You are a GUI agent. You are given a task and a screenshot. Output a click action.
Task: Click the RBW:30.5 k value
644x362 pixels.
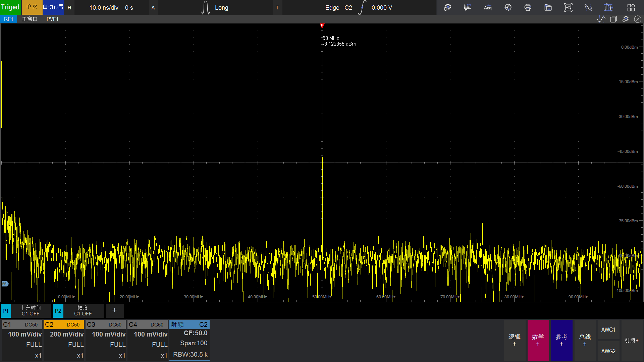click(x=190, y=355)
